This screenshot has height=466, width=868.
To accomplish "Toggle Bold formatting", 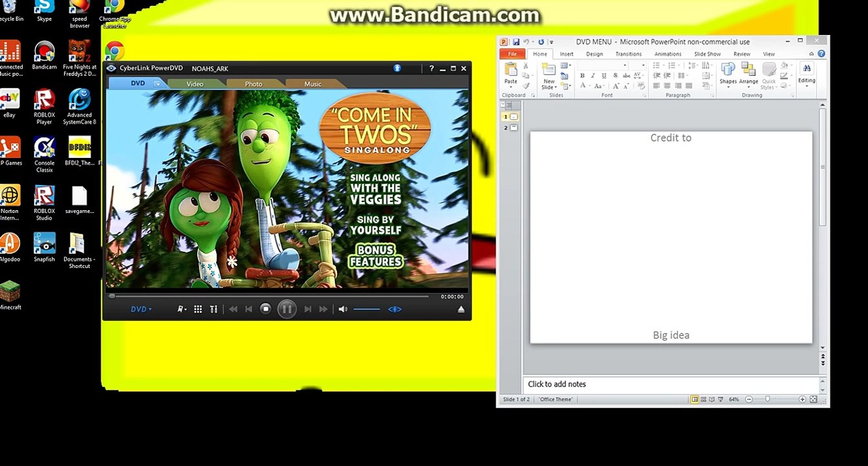I will (x=582, y=76).
